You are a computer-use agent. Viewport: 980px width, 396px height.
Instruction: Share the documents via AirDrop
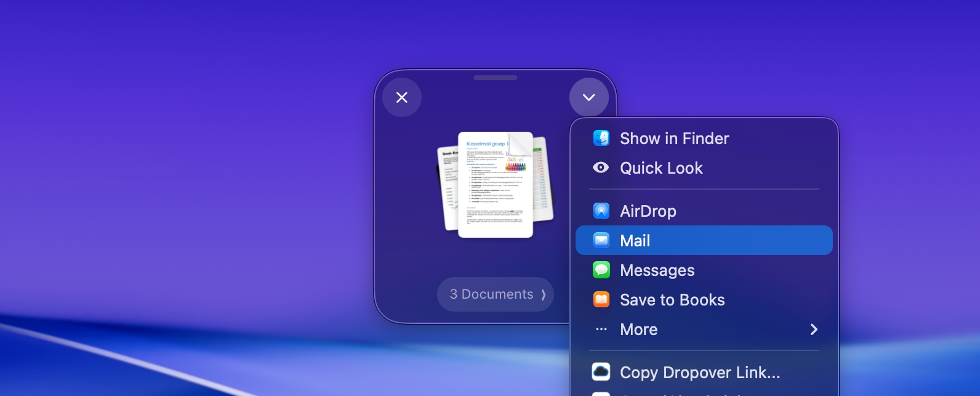pyautogui.click(x=704, y=211)
